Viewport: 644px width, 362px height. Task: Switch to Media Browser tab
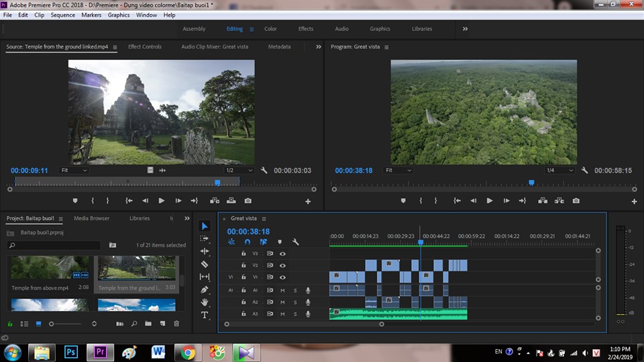(x=92, y=218)
